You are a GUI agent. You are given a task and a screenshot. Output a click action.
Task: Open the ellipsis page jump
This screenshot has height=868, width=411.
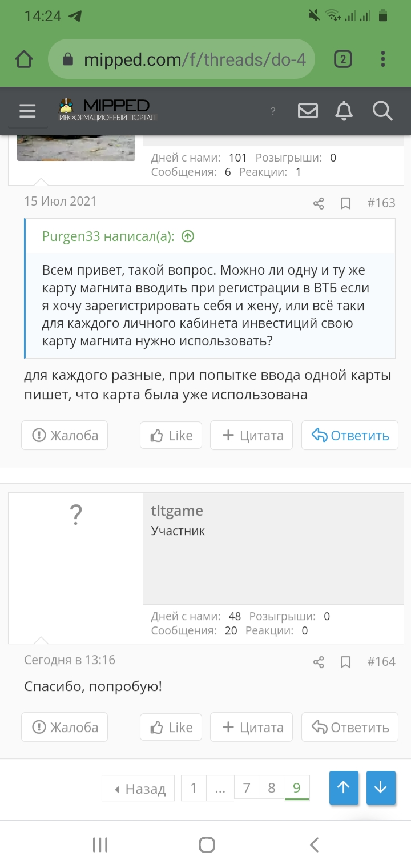(220, 788)
